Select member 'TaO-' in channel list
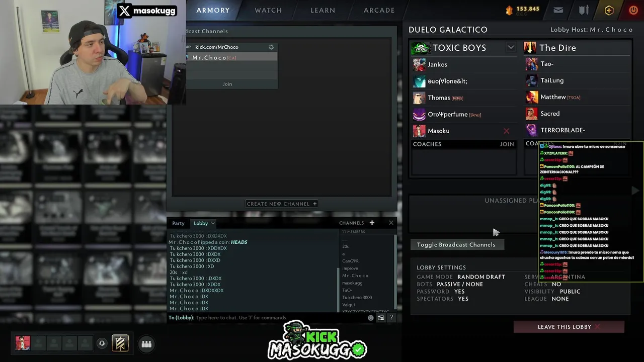Screen dimensions: 644x362 pos(347,290)
